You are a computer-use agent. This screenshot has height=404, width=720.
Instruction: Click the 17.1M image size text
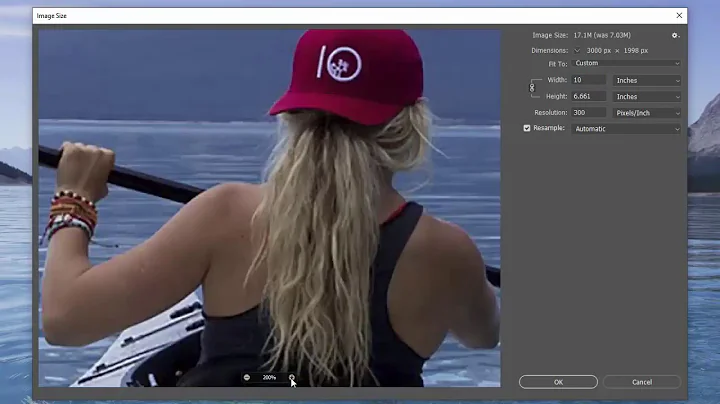602,35
